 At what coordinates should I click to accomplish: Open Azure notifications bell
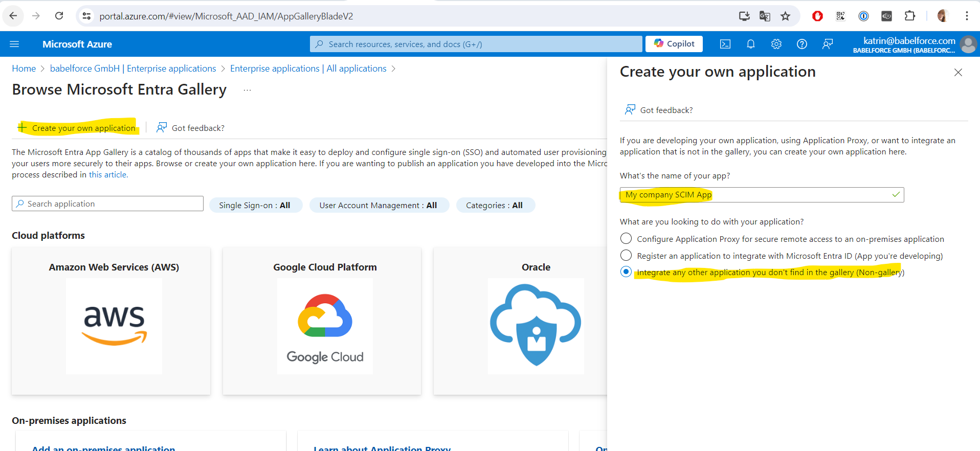[x=751, y=44]
